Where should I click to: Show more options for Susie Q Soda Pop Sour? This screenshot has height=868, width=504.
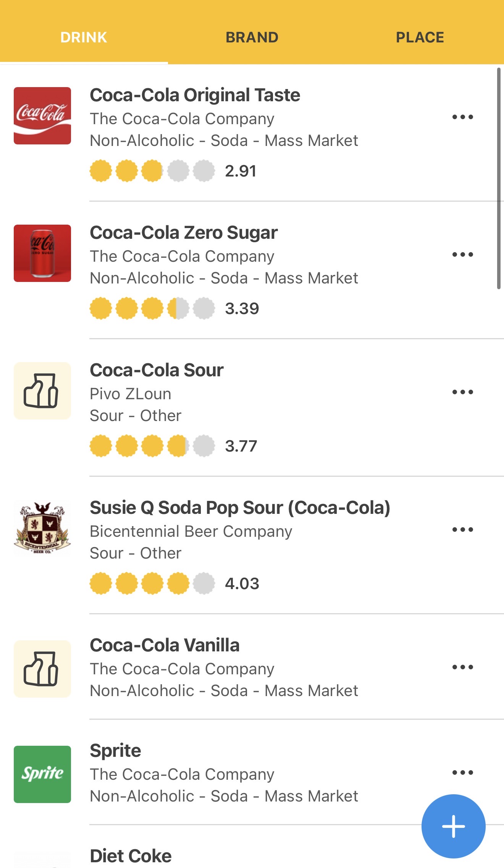pyautogui.click(x=462, y=530)
